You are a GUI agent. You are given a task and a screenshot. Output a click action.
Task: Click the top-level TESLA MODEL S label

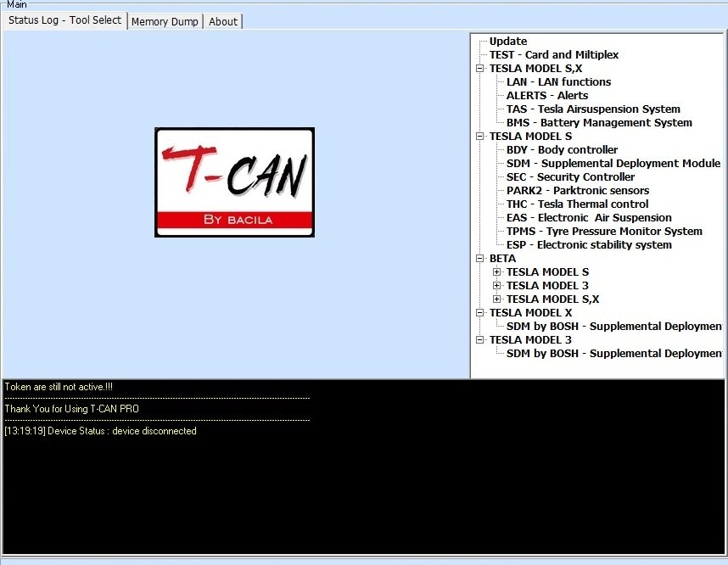coord(530,136)
